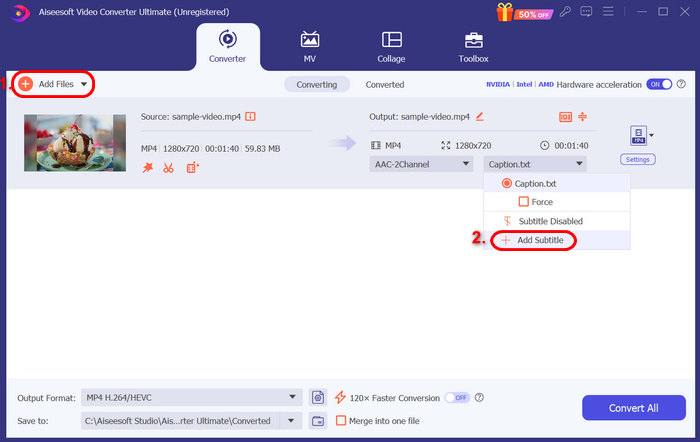The height and width of the screenshot is (442, 700).
Task: Click the MP4 output format profile icon
Action: (638, 136)
